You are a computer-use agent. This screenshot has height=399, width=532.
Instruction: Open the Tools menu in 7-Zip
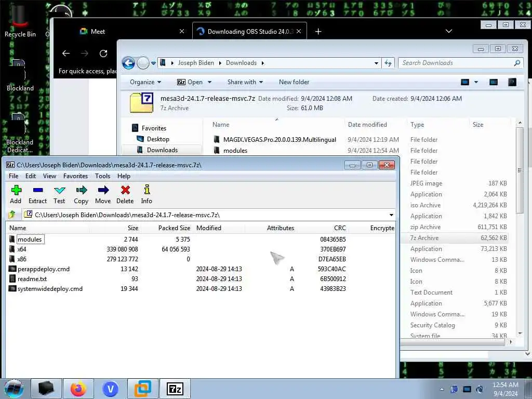click(x=102, y=176)
